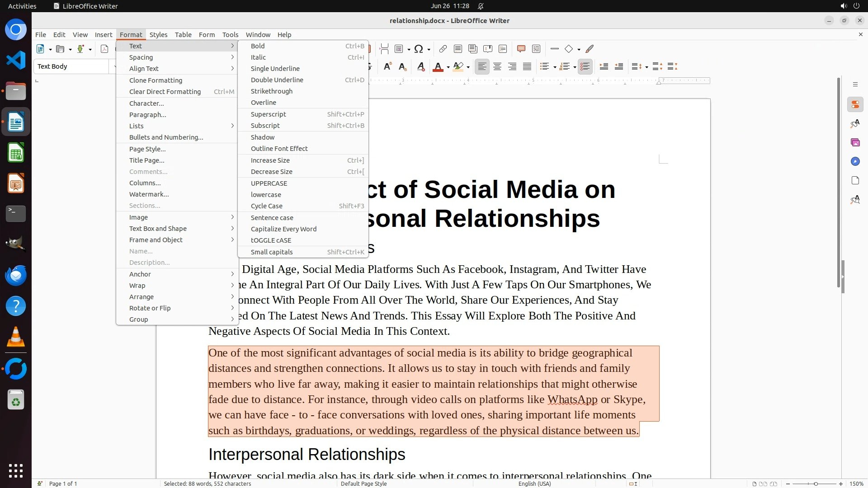Select UPPERCASE from the Text submenu

tap(269, 183)
